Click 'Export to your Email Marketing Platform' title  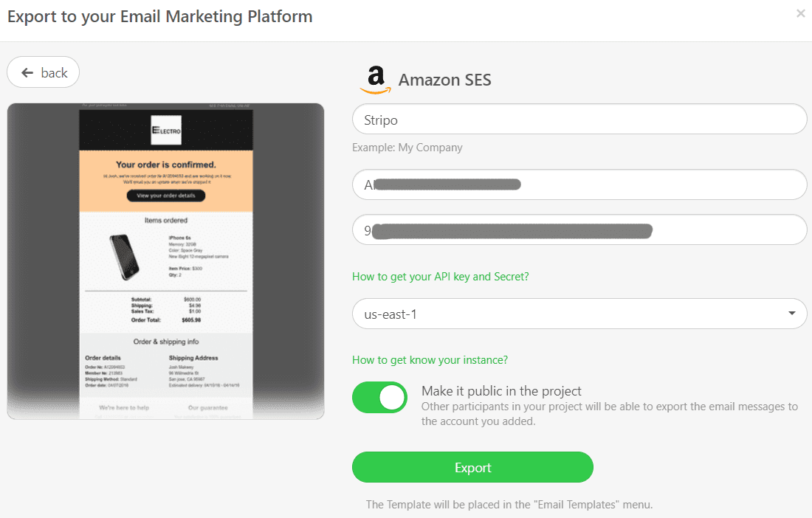[160, 16]
